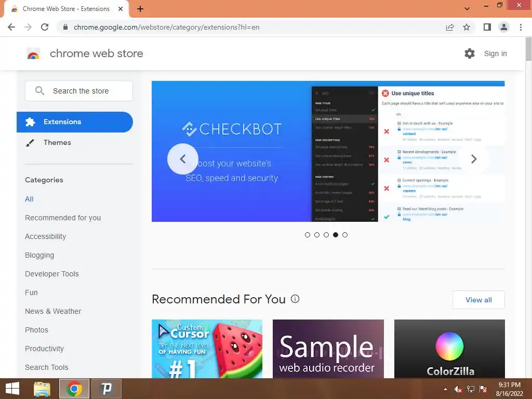Open the Photos category
532x399 pixels.
(x=37, y=330)
